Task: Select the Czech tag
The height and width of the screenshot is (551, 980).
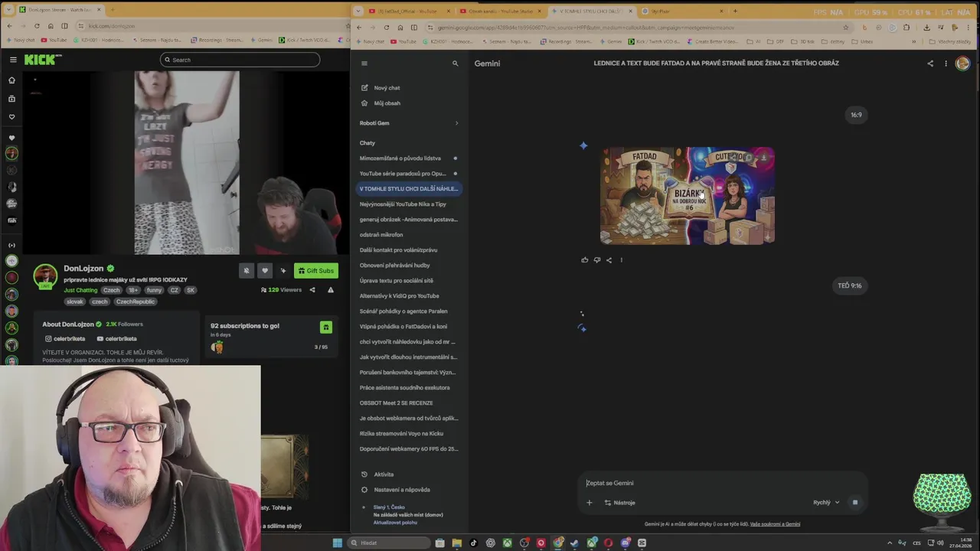Action: pyautogui.click(x=112, y=290)
